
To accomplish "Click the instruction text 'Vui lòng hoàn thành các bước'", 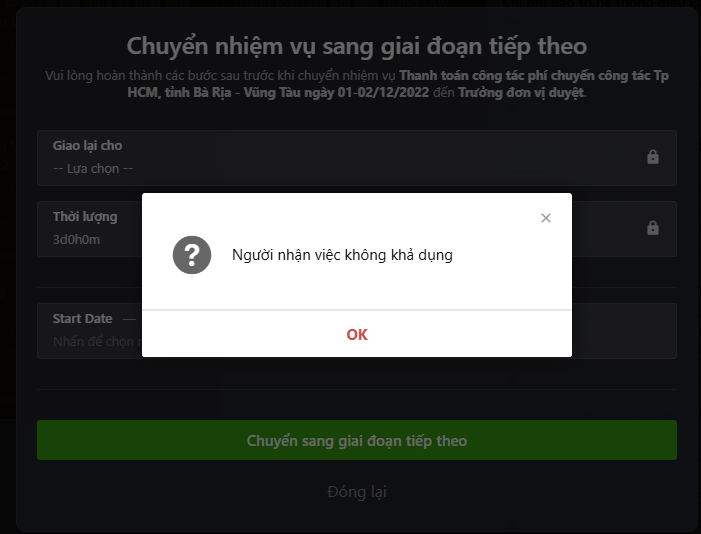I will click(x=135, y=76).
